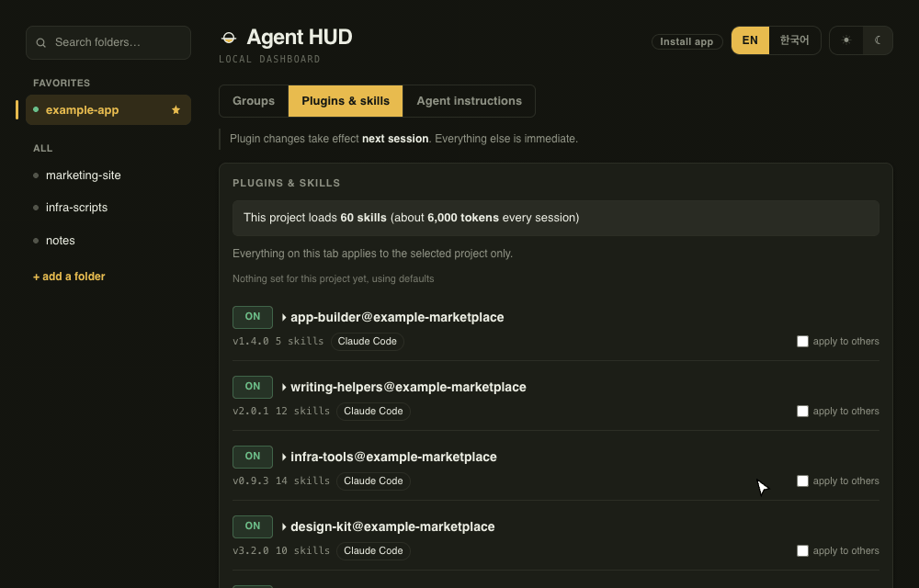The image size is (919, 588).
Task: Unfavorite example-app using the star icon
Action: coord(176,110)
